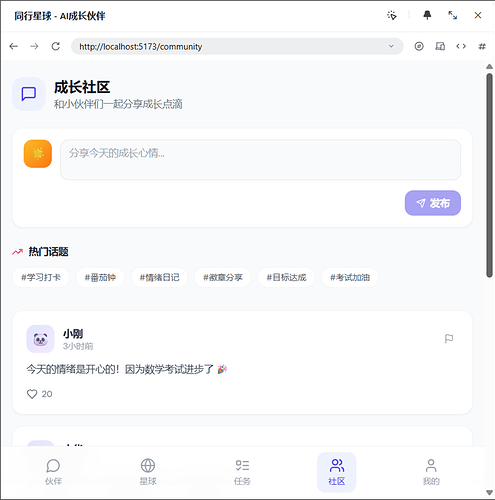Screen dimensions: 495x500
Task: Click 小刚's panda avatar
Action: point(40,339)
